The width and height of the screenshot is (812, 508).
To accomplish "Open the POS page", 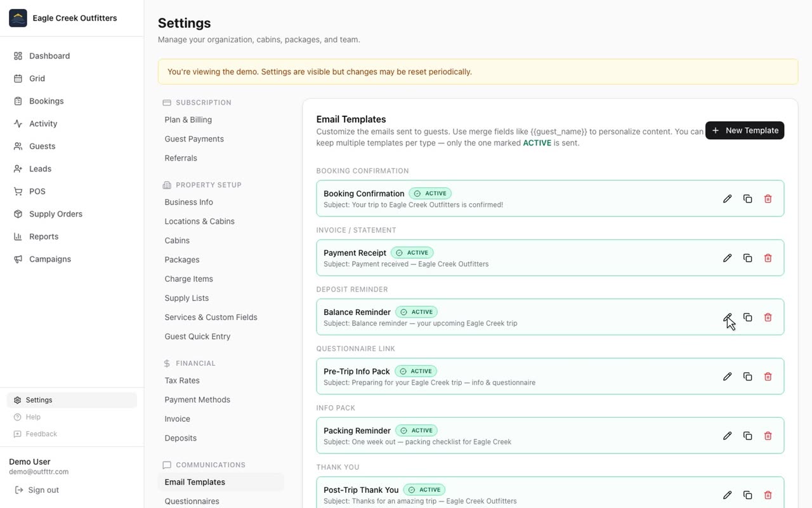I will 72,191.
